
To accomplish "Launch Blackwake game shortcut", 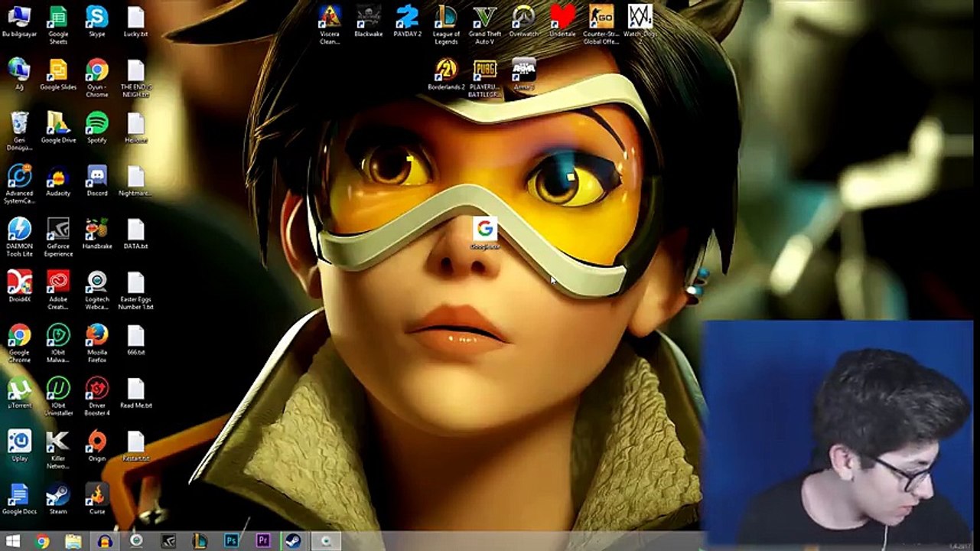I will (x=368, y=21).
